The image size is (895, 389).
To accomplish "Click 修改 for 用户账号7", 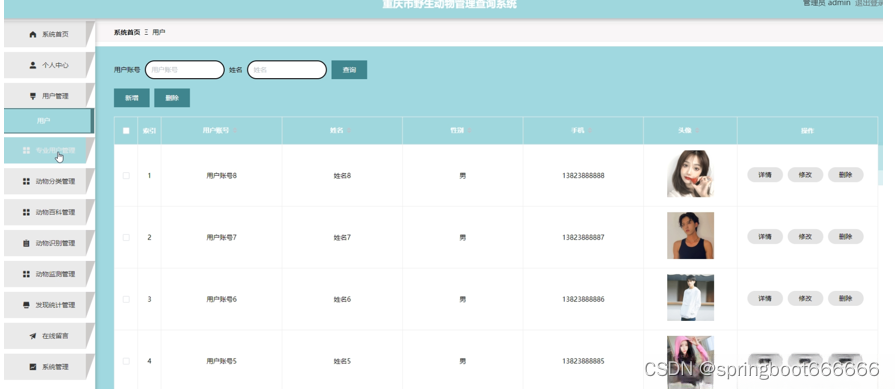I will point(805,237).
